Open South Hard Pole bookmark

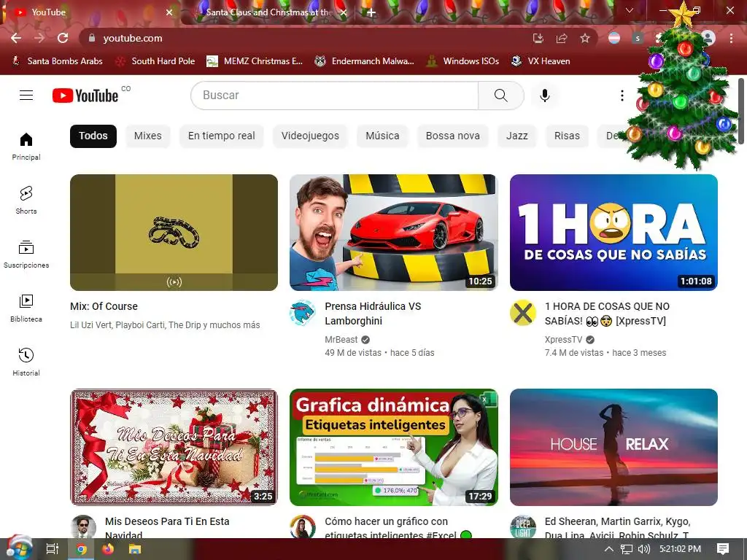click(x=156, y=61)
